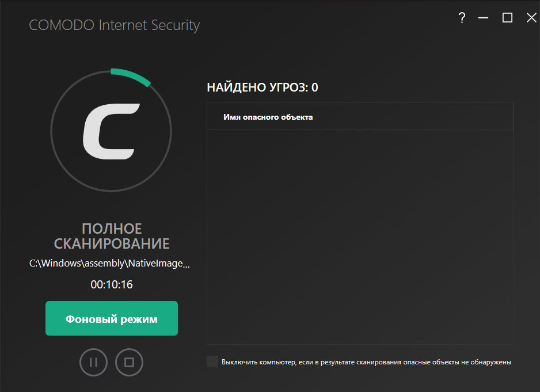Open help via the question mark icon

462,18
